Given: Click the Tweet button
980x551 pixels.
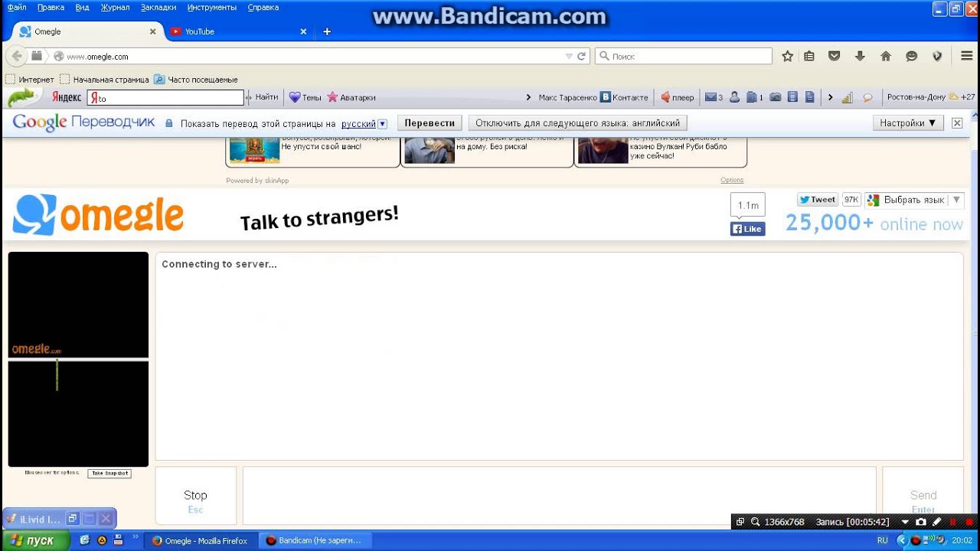Looking at the screenshot, I should (x=818, y=200).
